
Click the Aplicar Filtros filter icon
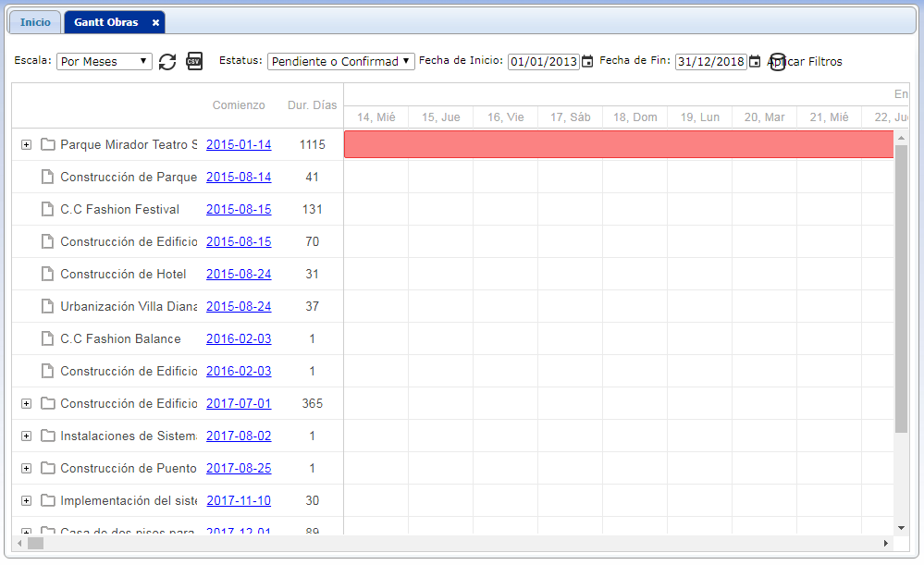pyautogui.click(x=778, y=62)
